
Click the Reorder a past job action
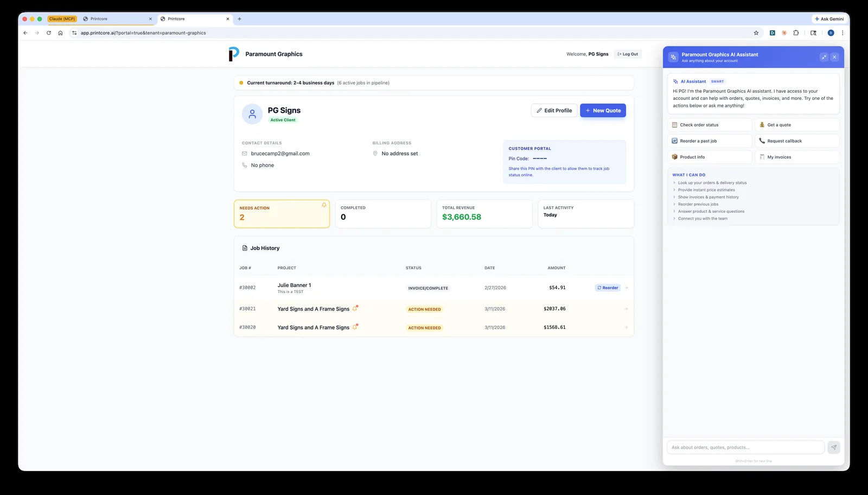point(710,141)
